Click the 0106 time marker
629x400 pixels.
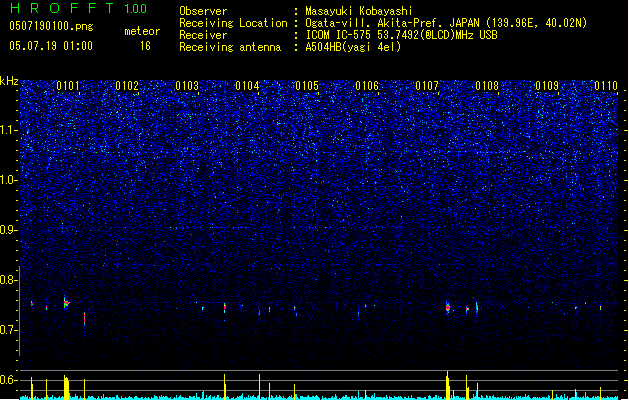(x=367, y=86)
